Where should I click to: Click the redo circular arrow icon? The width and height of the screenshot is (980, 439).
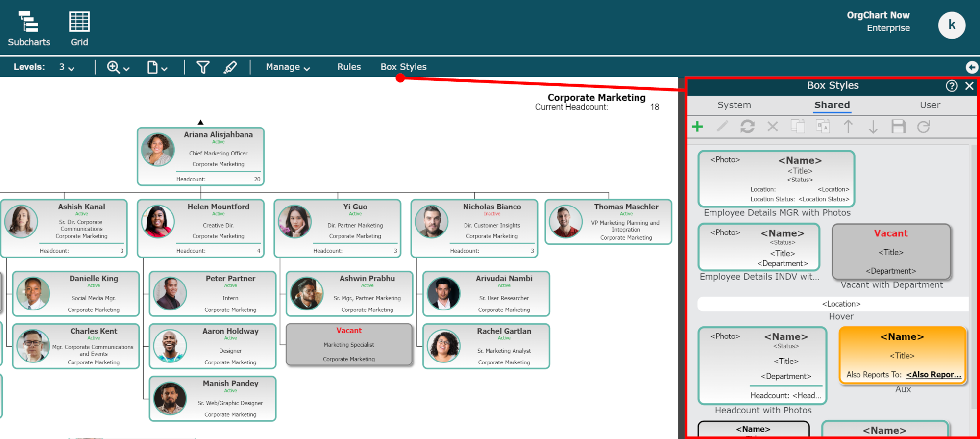click(923, 127)
